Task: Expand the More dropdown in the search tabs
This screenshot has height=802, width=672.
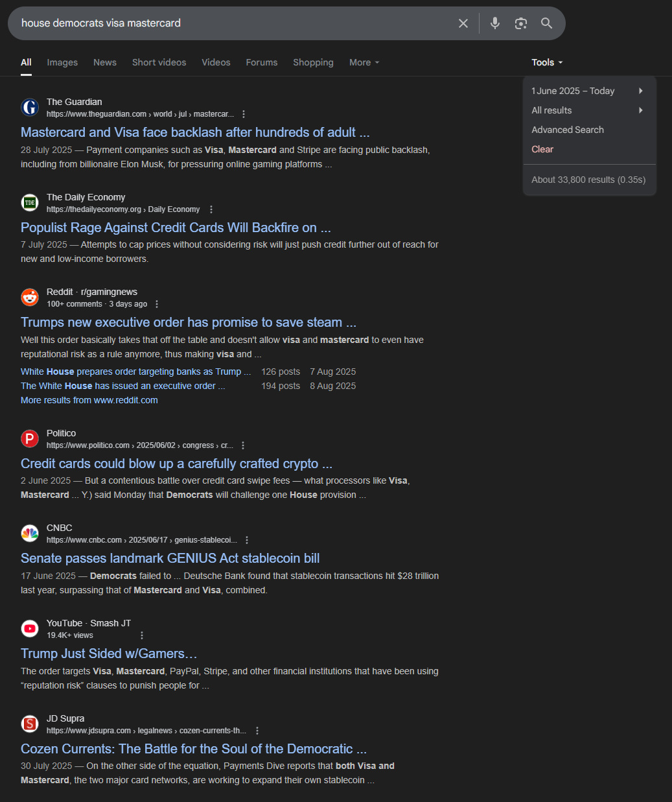Action: [364, 62]
